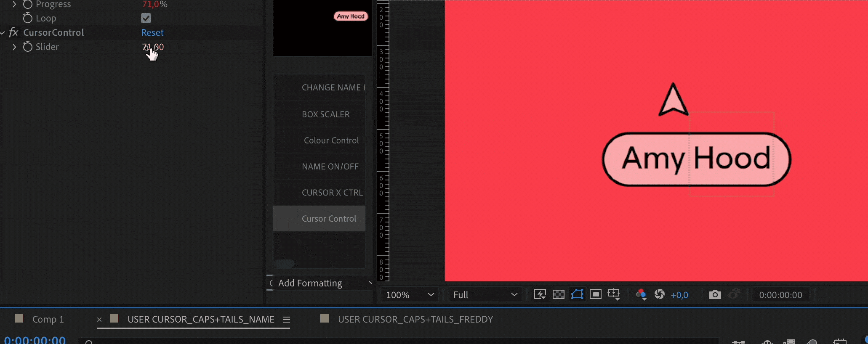Click the Show Snapshot icon
This screenshot has height=344, width=868.
734,294
